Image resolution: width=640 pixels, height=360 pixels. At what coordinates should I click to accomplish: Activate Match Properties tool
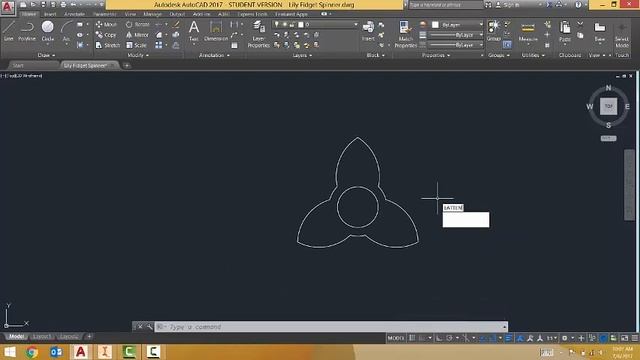pos(405,34)
